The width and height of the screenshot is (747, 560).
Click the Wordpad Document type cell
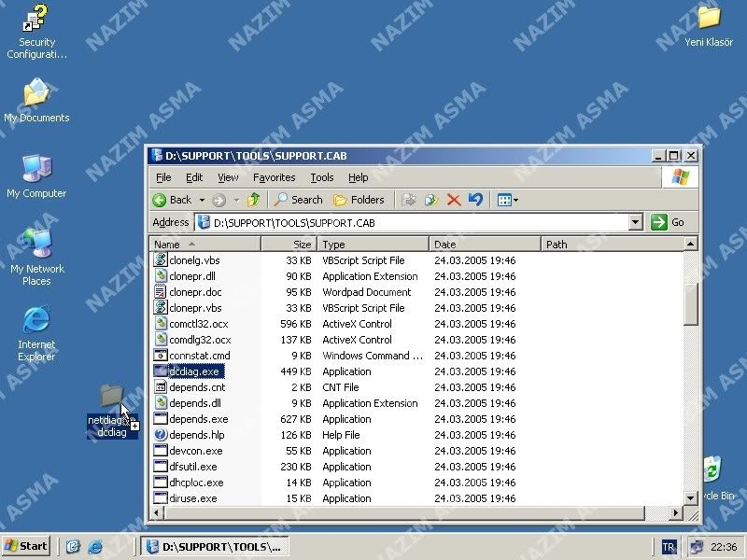coord(366,292)
